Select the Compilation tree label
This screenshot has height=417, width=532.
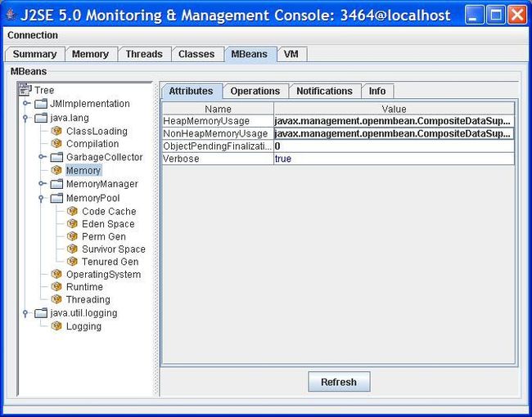pos(92,144)
